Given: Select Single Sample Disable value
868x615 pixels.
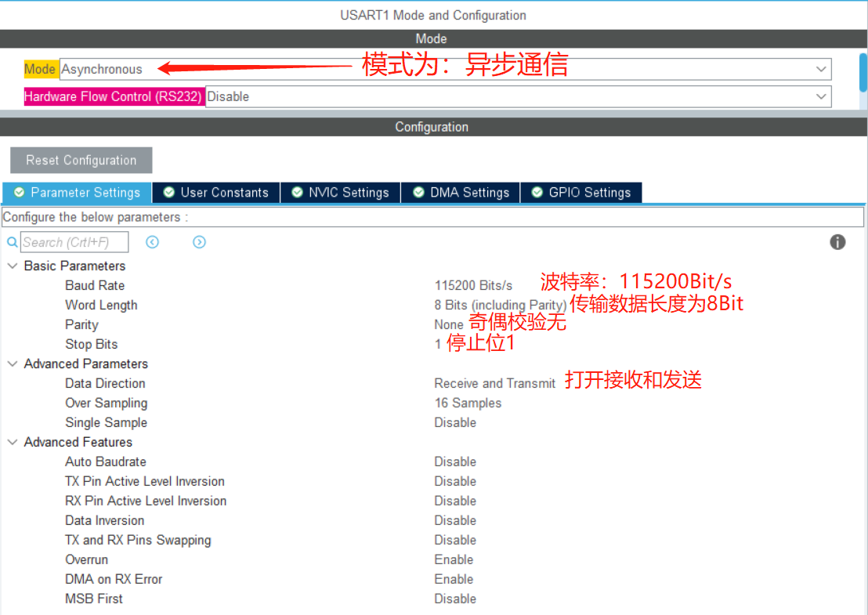Looking at the screenshot, I should [x=455, y=422].
